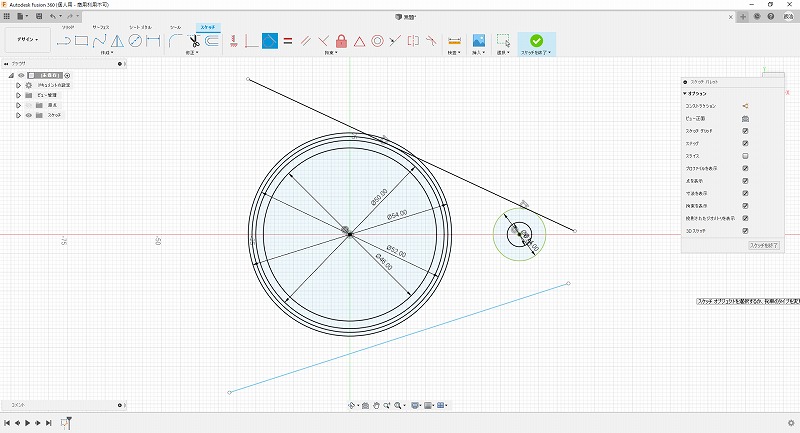Click the green checkmark Finish Sketch icon
This screenshot has width=800, height=433.
click(x=536, y=41)
